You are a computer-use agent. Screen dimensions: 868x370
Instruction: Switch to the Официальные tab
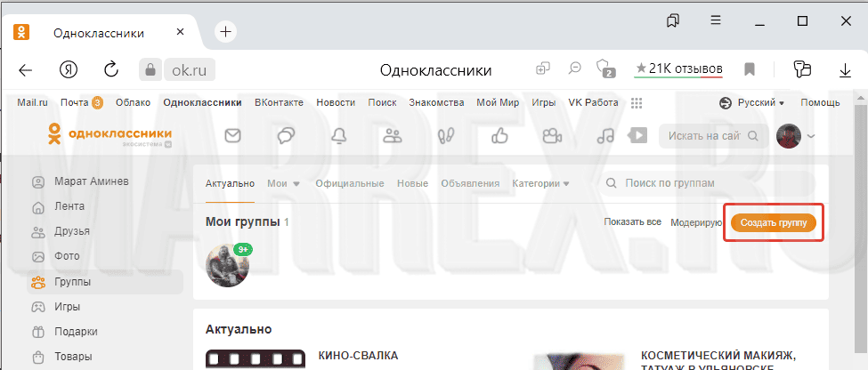pos(350,183)
